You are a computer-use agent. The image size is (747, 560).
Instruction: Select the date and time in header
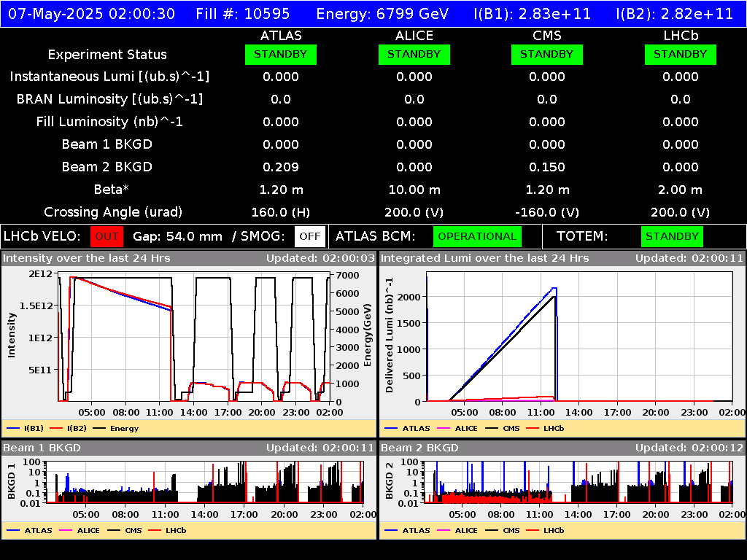91,13
